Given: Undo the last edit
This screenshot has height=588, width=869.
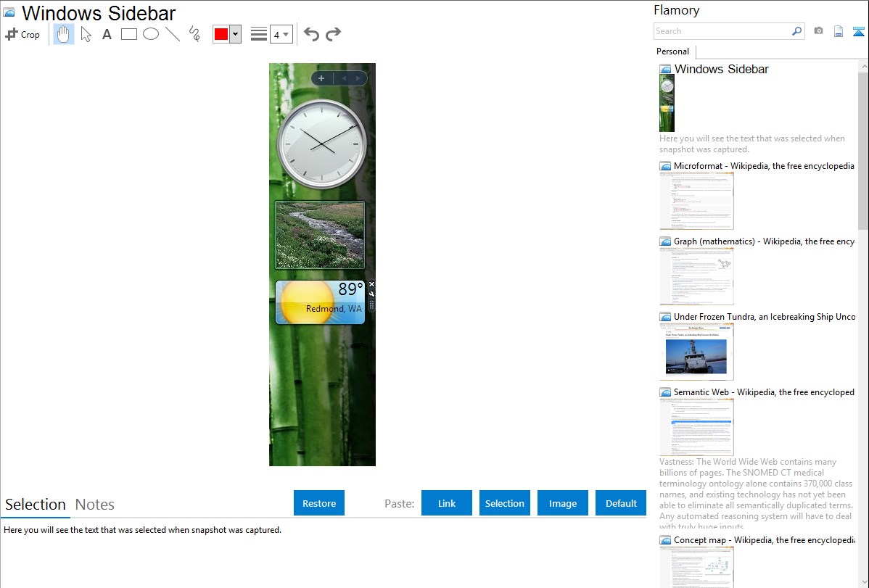Looking at the screenshot, I should point(311,34).
